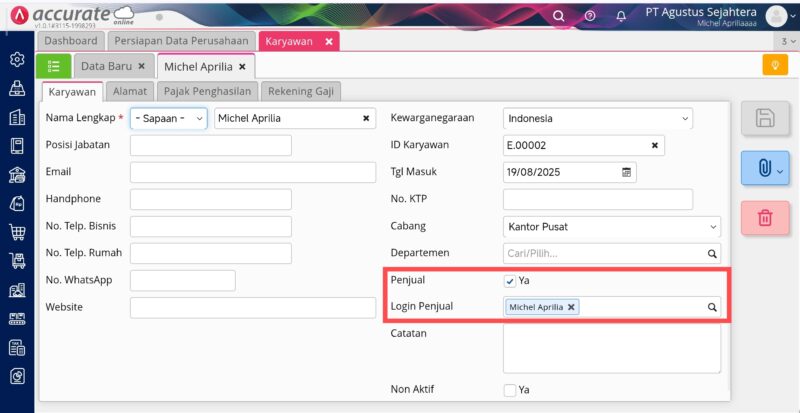This screenshot has height=413, width=800.
Task: Switch to the Rekening Gaji tab
Action: 303,91
